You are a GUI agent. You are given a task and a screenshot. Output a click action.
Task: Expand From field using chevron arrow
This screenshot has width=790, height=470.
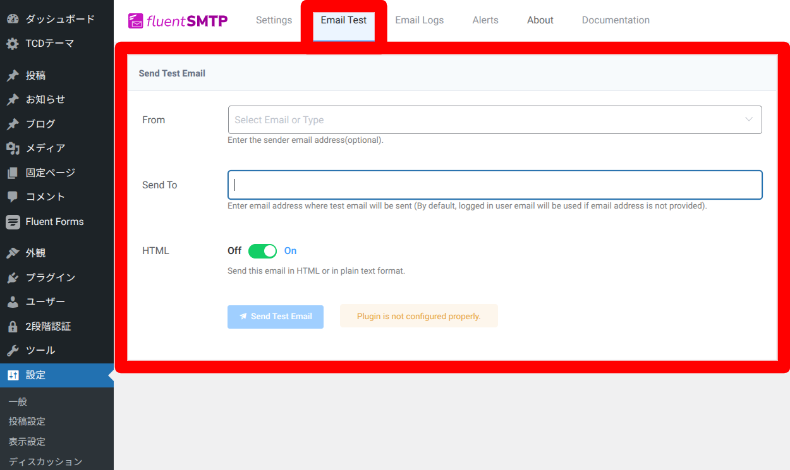749,120
